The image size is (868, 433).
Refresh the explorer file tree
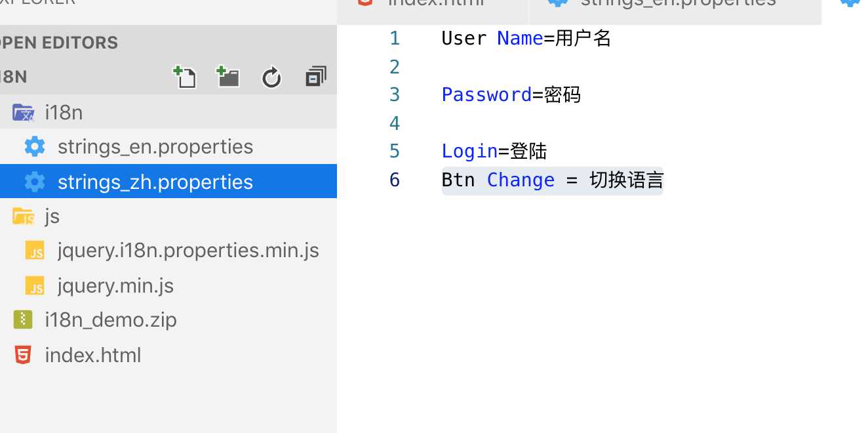[x=271, y=78]
